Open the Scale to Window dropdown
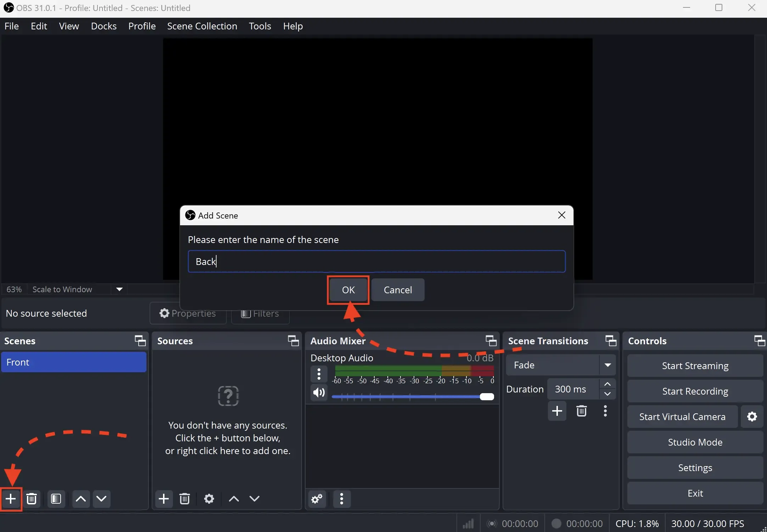This screenshot has height=532, width=767. pos(119,289)
